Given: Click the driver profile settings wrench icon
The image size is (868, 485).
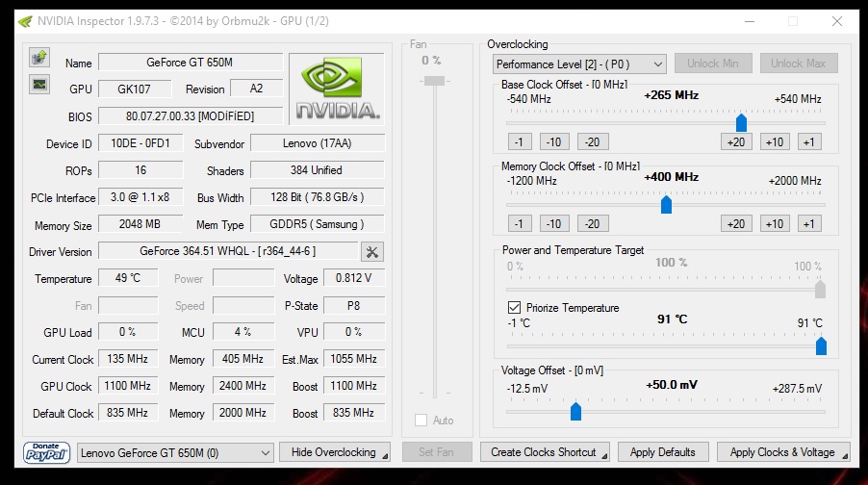Looking at the screenshot, I should coord(372,252).
